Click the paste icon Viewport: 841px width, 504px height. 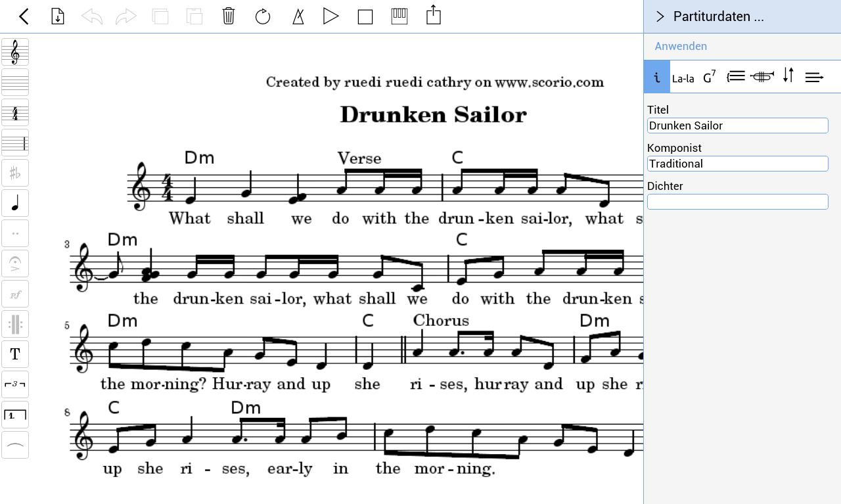tap(194, 16)
